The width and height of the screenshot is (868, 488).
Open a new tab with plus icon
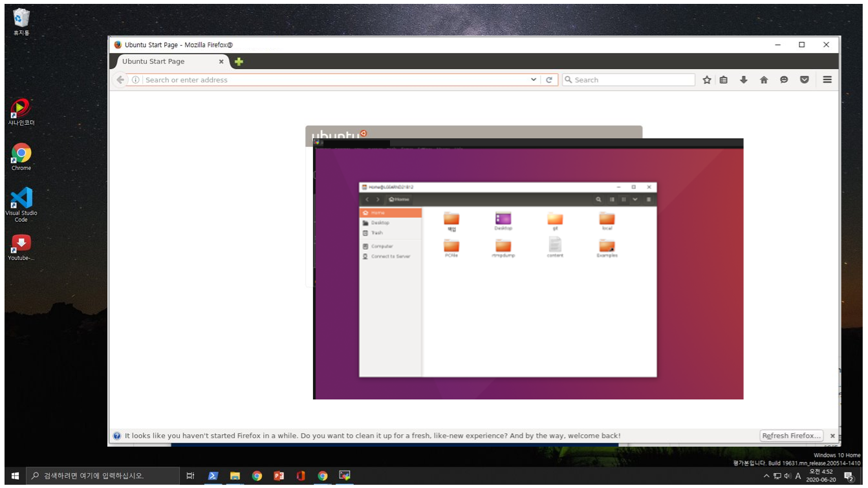(239, 61)
